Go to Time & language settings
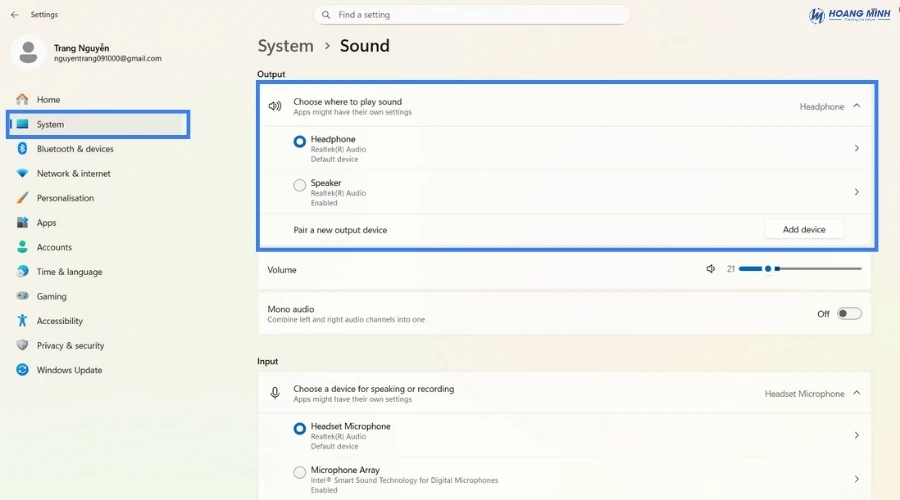Viewport: 900px width, 500px height. pos(69,272)
